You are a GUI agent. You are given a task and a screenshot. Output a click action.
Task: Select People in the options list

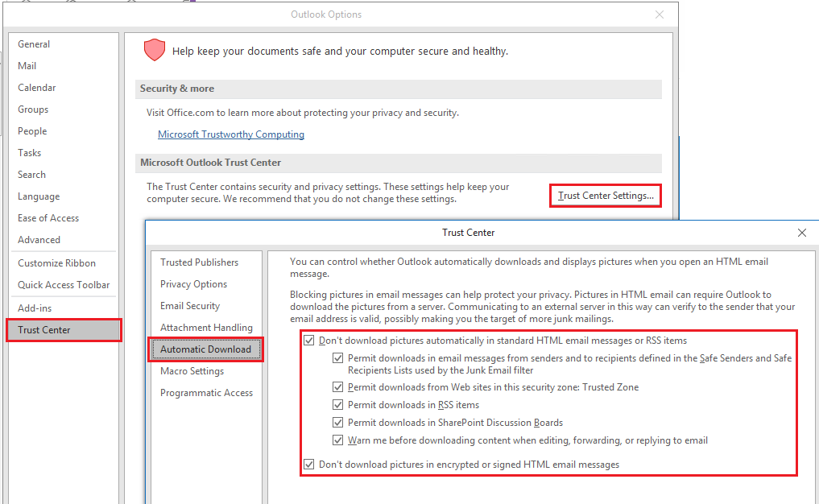point(32,131)
